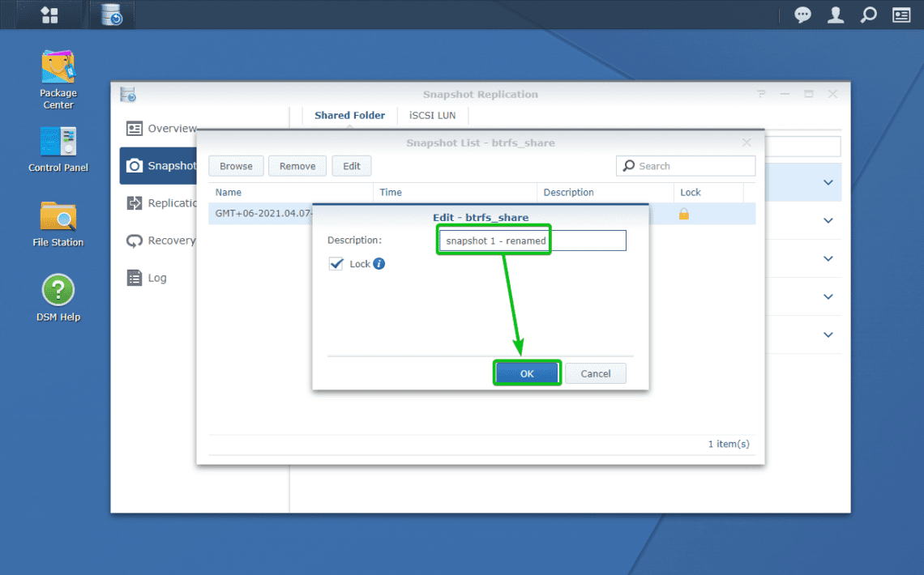Launch File Station
This screenshot has width=924, height=575.
coord(58,213)
